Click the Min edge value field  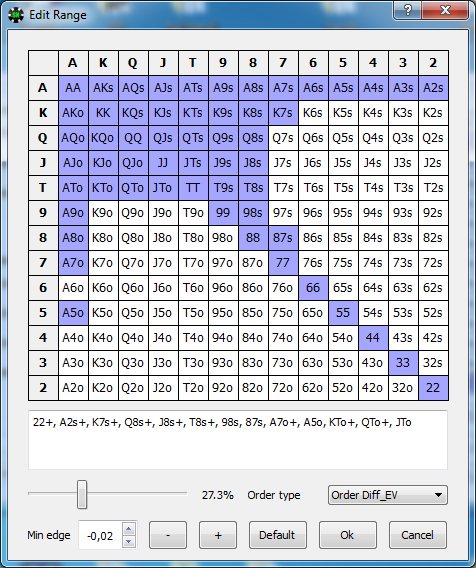pyautogui.click(x=101, y=535)
